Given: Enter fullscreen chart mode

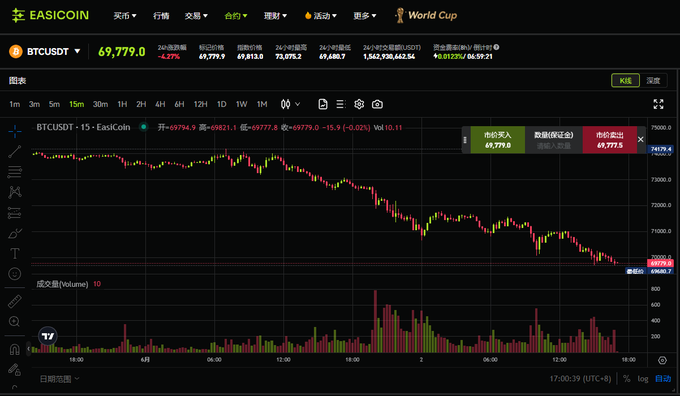Looking at the screenshot, I should click(658, 104).
